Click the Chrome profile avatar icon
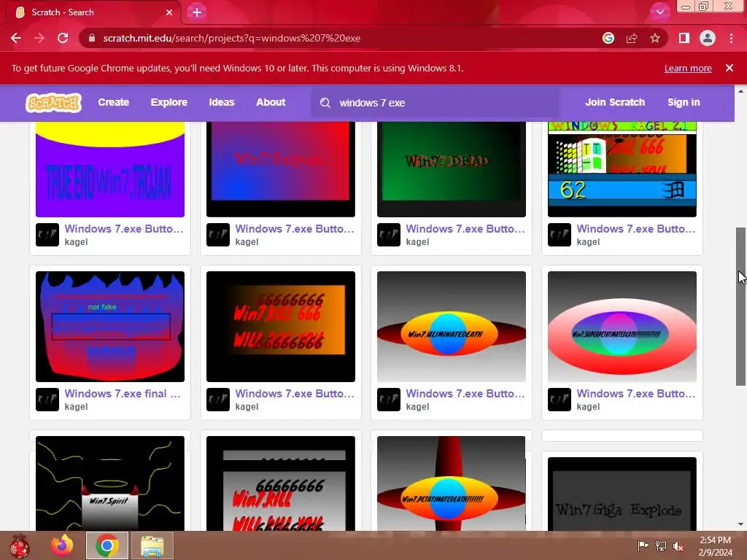 tap(708, 38)
